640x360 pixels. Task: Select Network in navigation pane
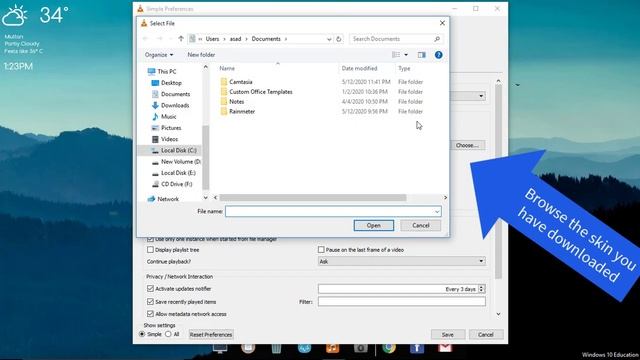pos(163,199)
